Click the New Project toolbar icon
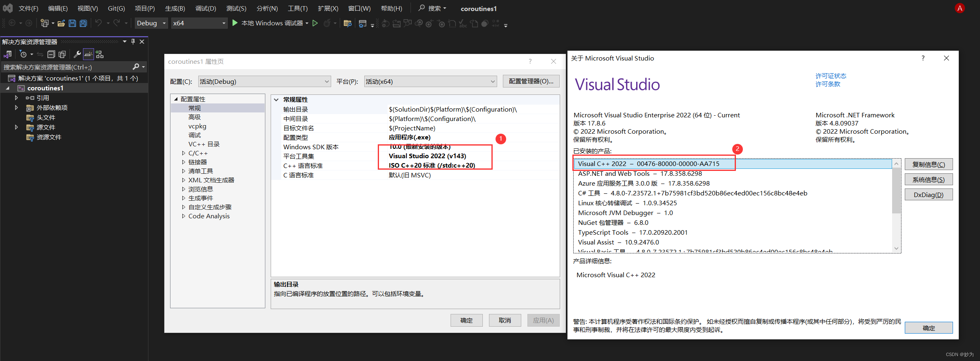The height and width of the screenshot is (361, 980). [45, 23]
